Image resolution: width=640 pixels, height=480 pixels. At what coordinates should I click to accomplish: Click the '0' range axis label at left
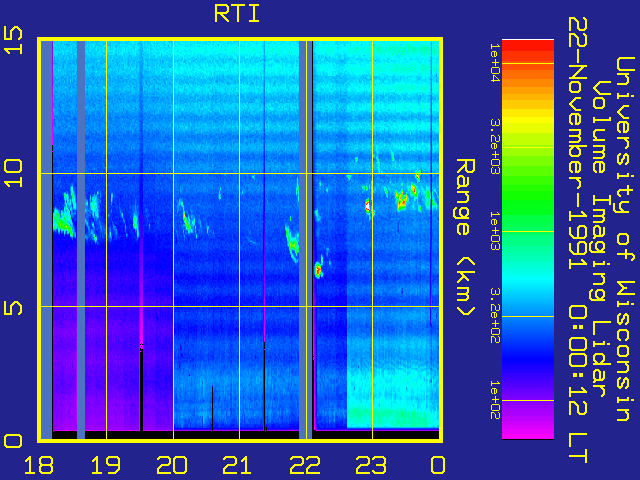pos(13,441)
